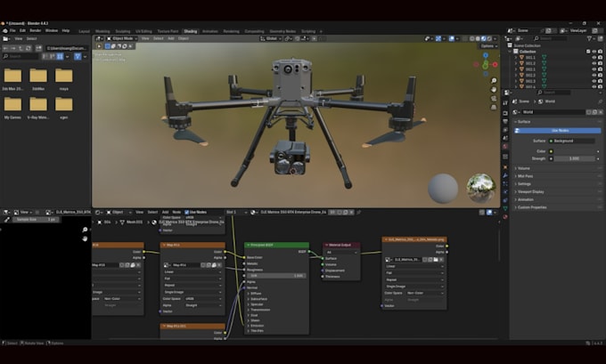
Task: Open the Object Data green triangle tab
Action: [x=505, y=208]
